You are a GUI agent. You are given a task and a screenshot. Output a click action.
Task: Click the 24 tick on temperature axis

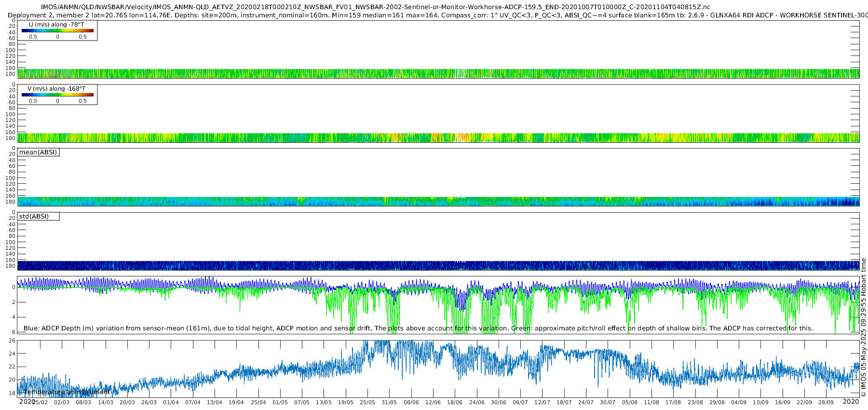click(12, 354)
